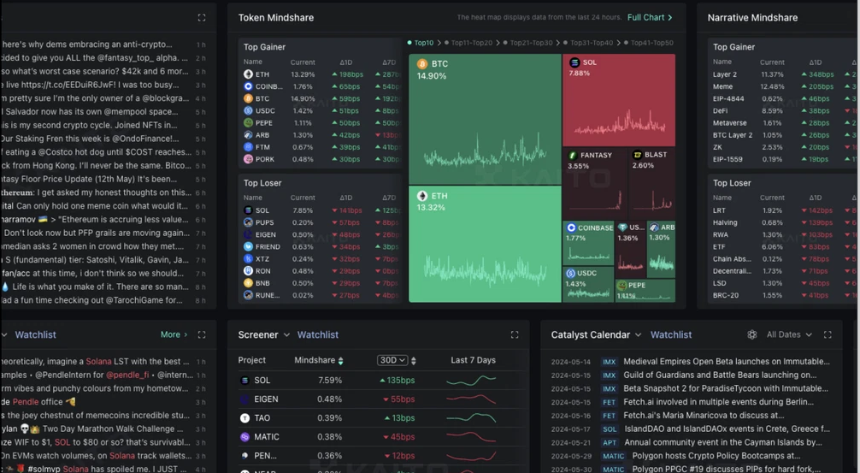Click the Halving row in Narrative Top Loser

pyautogui.click(x=782, y=222)
